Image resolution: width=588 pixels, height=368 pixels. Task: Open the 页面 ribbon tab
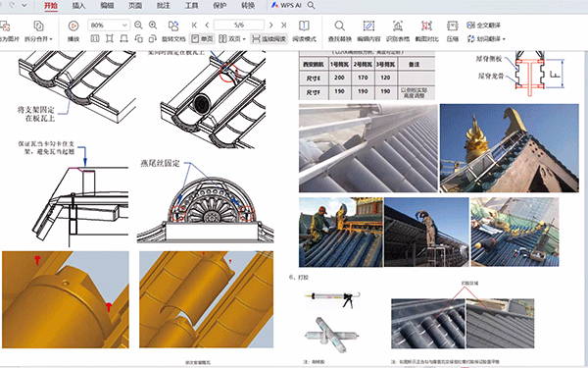[135, 6]
